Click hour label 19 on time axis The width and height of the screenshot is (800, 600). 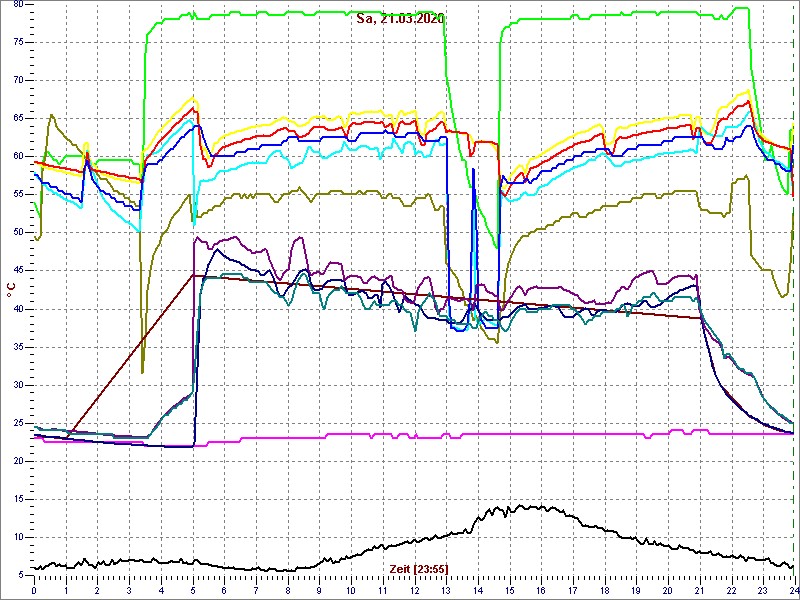click(635, 590)
